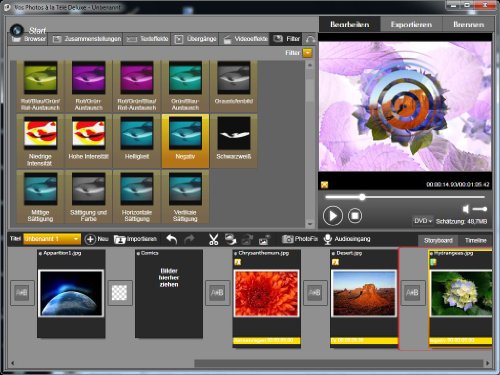The height and width of the screenshot is (375, 500).
Task: Click the preview seek slider
Action: point(405,197)
